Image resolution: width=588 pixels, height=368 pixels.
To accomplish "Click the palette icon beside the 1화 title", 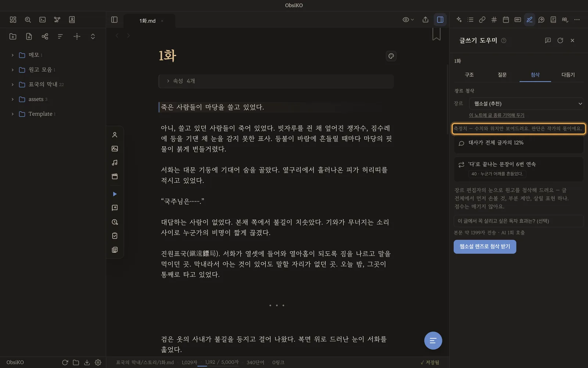I will coord(391,56).
